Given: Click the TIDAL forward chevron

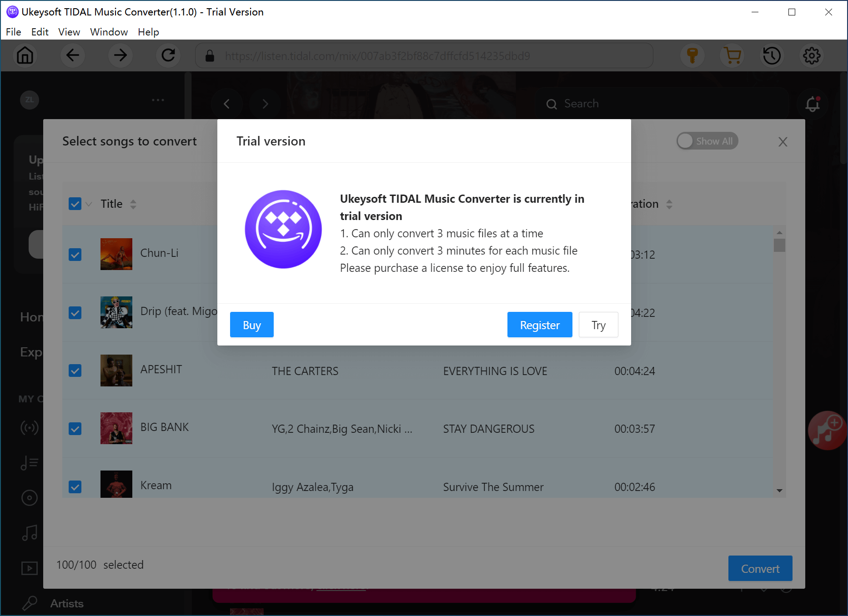Looking at the screenshot, I should coord(265,104).
